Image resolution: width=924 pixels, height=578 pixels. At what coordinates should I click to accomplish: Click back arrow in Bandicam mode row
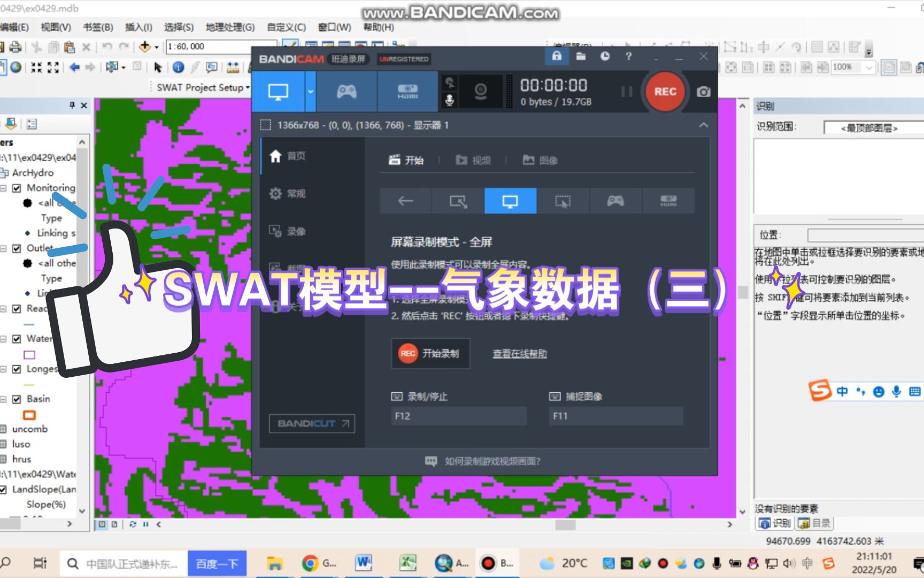tap(406, 201)
